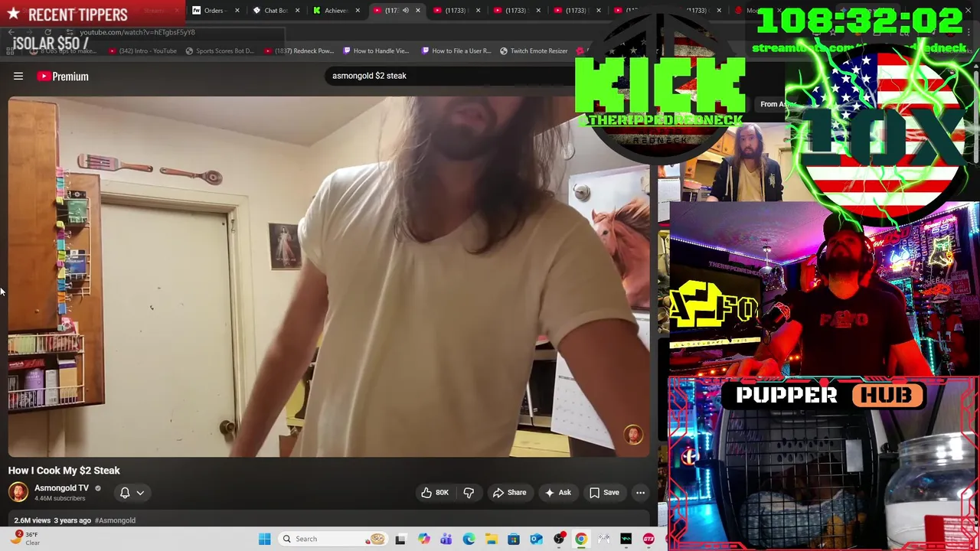Open Copilot from the taskbar

pos(423,539)
